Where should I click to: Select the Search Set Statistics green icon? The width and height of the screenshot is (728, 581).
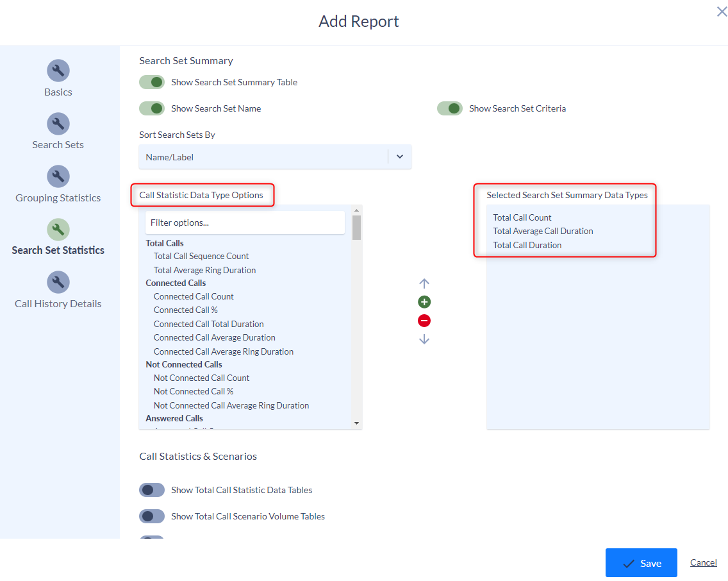point(58,228)
